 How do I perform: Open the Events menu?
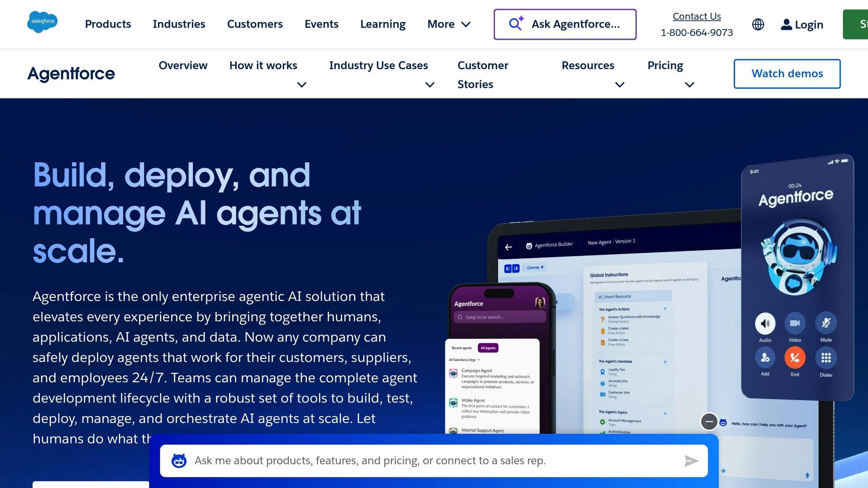tap(321, 24)
